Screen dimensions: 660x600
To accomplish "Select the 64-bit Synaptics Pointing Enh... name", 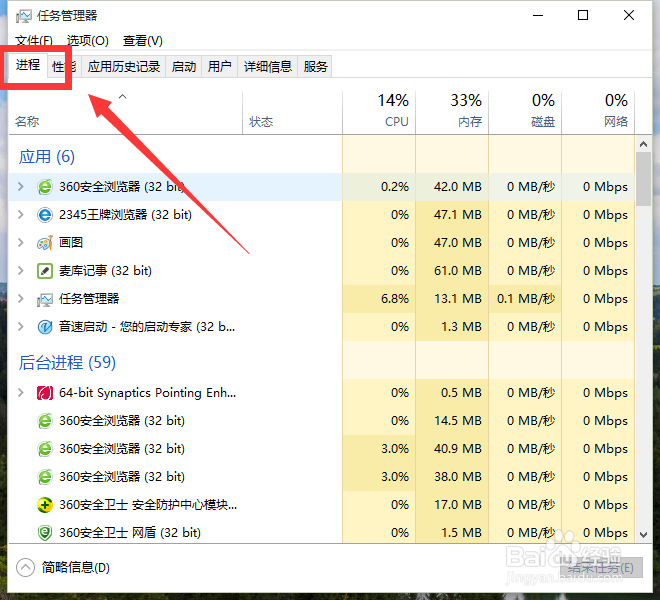I will [x=147, y=393].
